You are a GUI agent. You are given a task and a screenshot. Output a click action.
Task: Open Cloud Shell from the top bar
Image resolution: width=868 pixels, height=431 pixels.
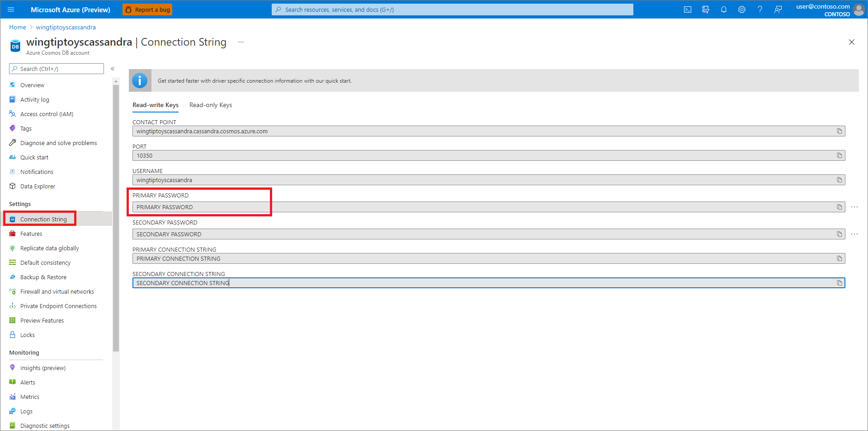[x=688, y=9]
